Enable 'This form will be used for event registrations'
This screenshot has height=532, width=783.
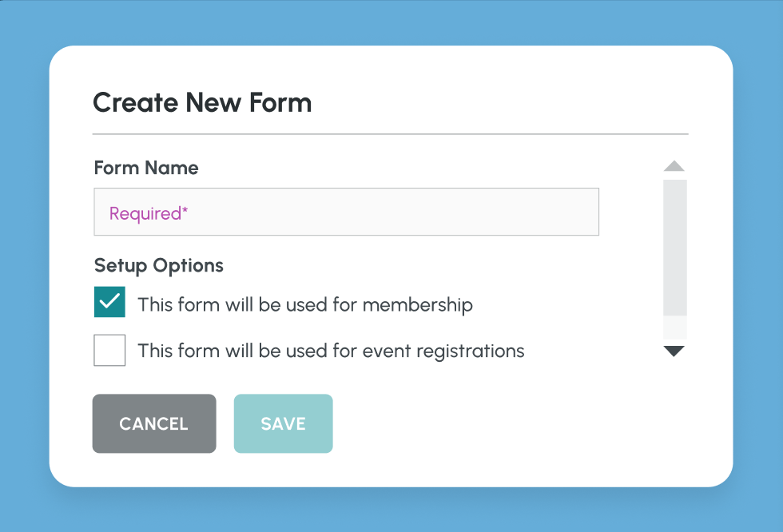point(109,350)
